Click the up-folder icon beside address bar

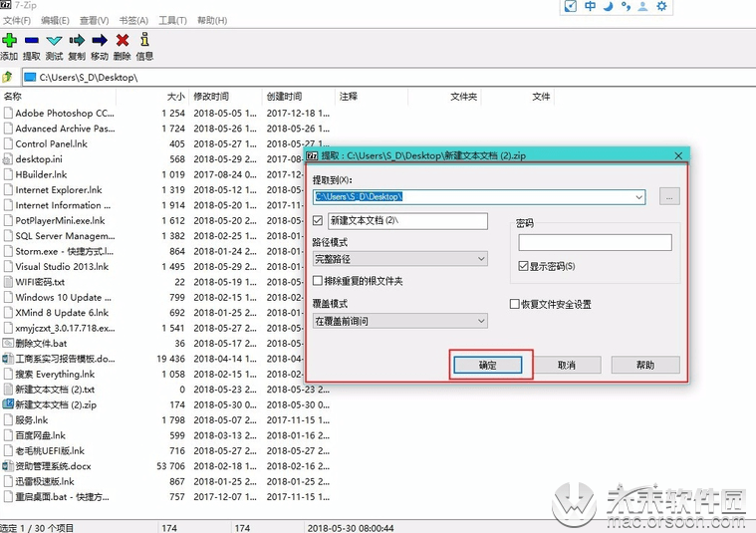(x=8, y=77)
